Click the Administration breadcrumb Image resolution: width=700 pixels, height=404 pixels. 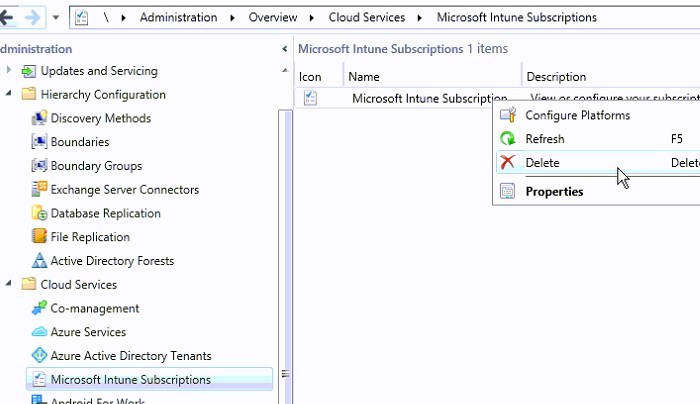point(178,17)
